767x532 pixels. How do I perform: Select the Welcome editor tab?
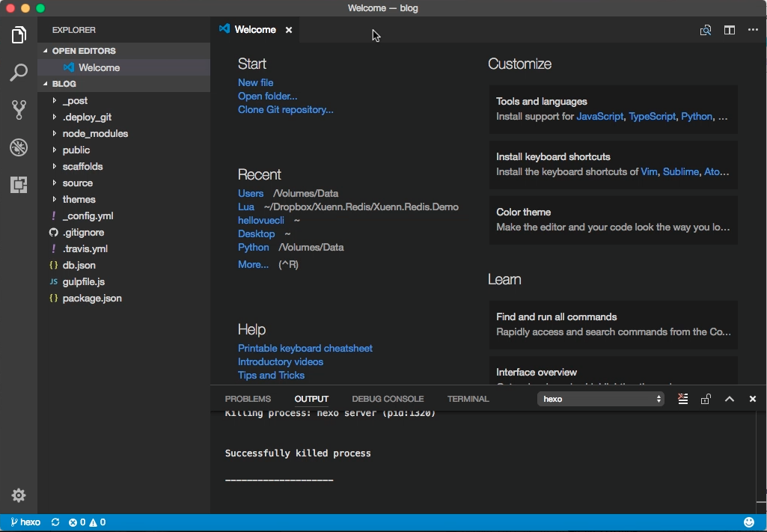(255, 30)
